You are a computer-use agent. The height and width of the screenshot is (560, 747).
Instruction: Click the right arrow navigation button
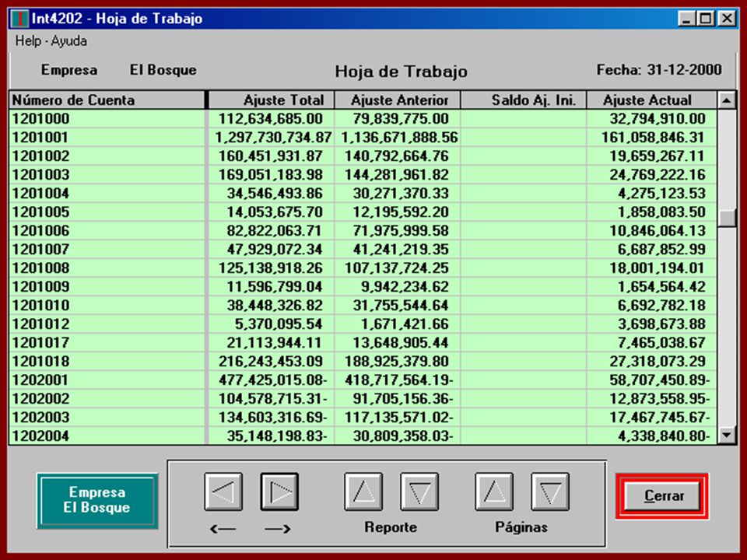pyautogui.click(x=279, y=492)
